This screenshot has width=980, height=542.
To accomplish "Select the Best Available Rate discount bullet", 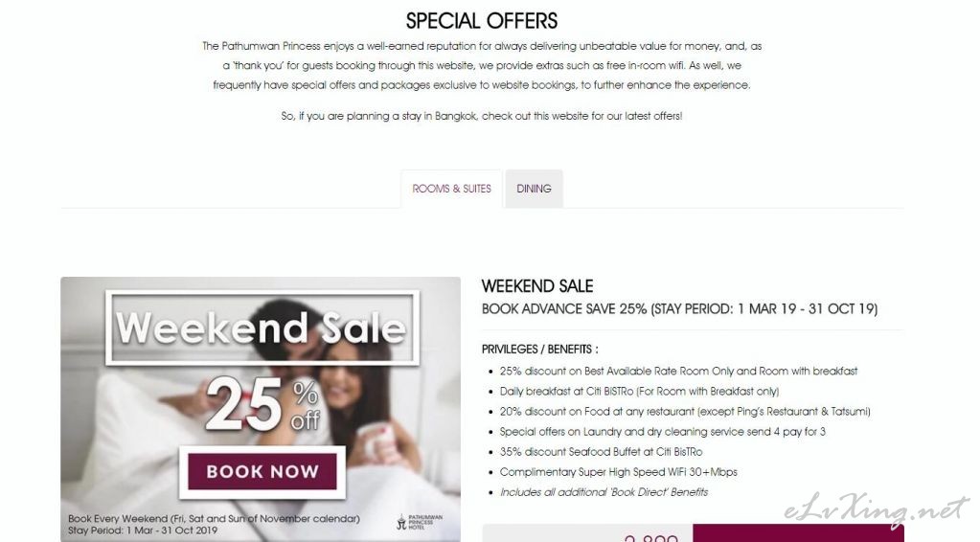I will [678, 371].
